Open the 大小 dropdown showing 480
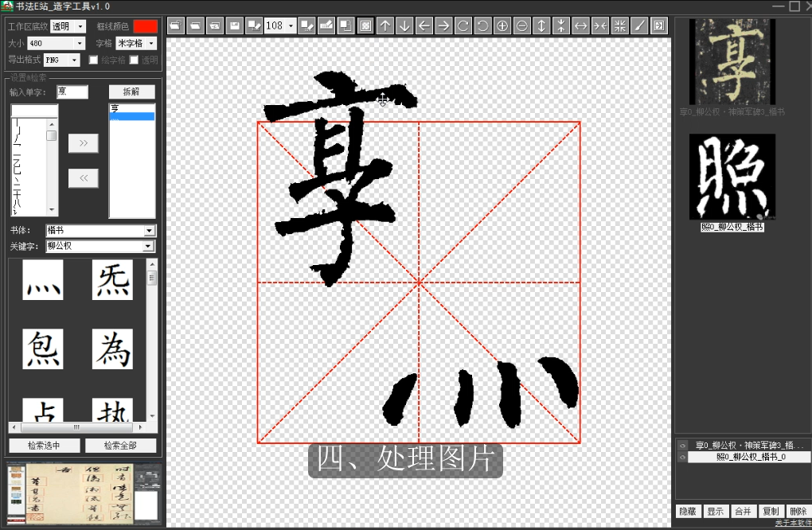The height and width of the screenshot is (530, 812). point(80,44)
